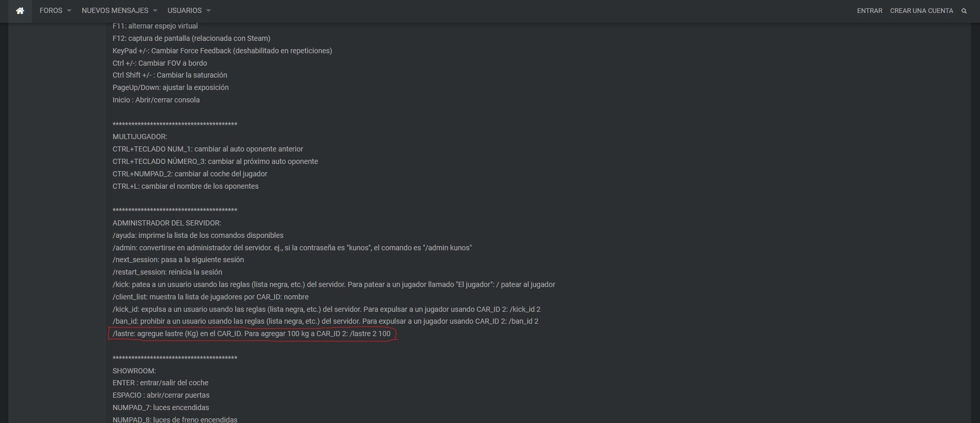Open the NUEVOS MENSAJES menu item
Screen dimensions: 980x423
point(115,10)
